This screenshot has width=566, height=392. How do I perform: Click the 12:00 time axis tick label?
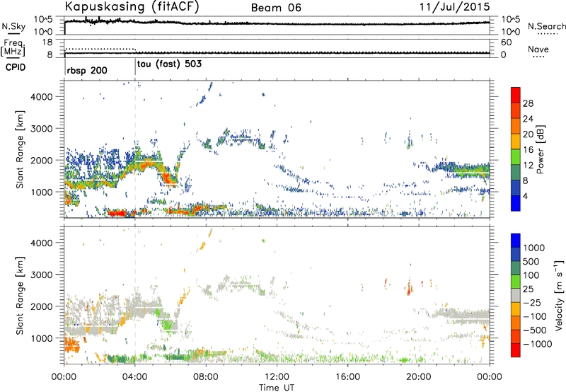pos(277,377)
